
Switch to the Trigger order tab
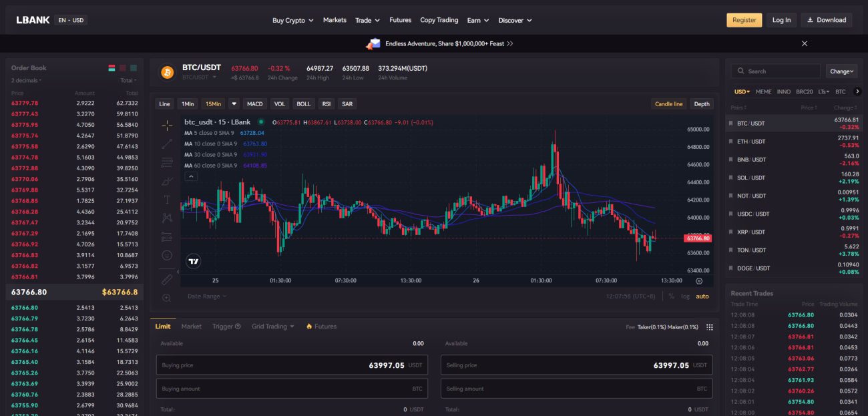coord(226,327)
